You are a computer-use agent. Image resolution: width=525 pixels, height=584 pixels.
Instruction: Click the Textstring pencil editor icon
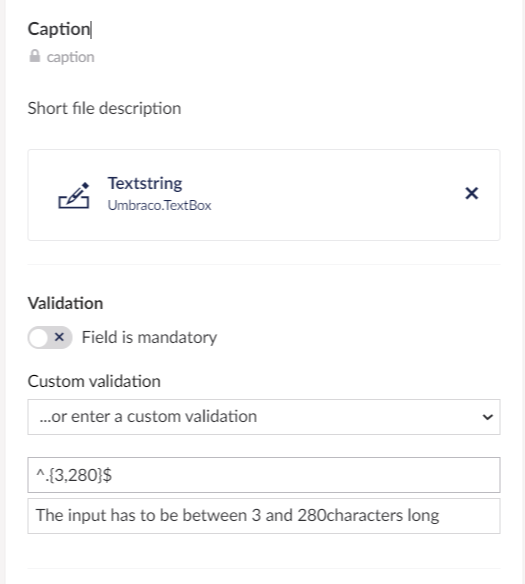click(74, 195)
